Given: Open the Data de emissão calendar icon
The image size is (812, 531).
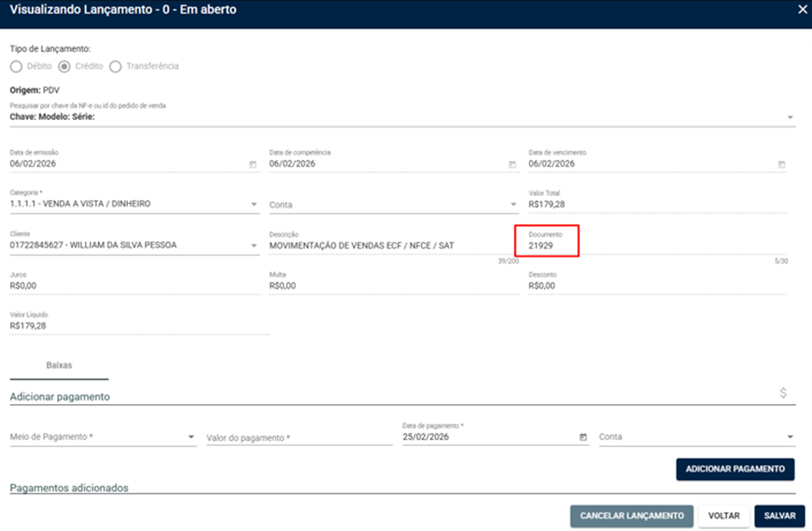Looking at the screenshot, I should point(253,165).
